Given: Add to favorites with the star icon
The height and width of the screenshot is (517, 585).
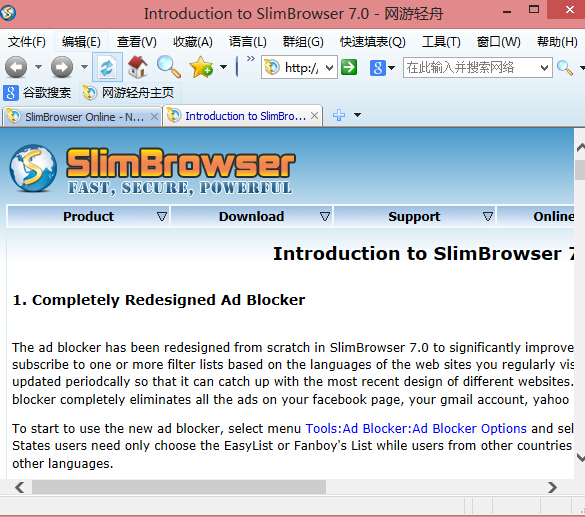Looking at the screenshot, I should pyautogui.click(x=201, y=67).
